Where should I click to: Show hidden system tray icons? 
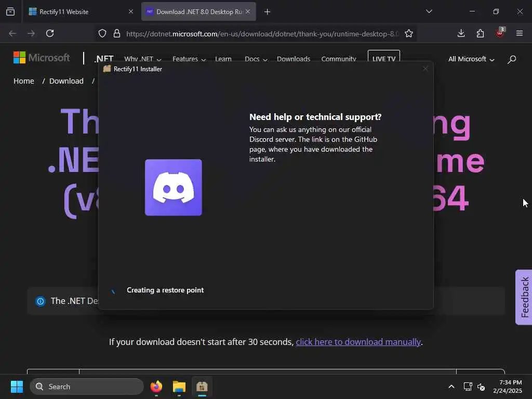coord(451,387)
